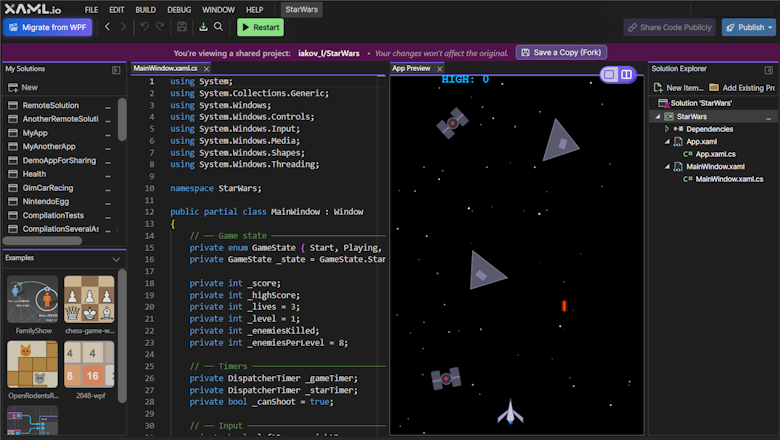The width and height of the screenshot is (780, 440).
Task: Click the Examples panel vertical scrollbar
Action: 122,336
